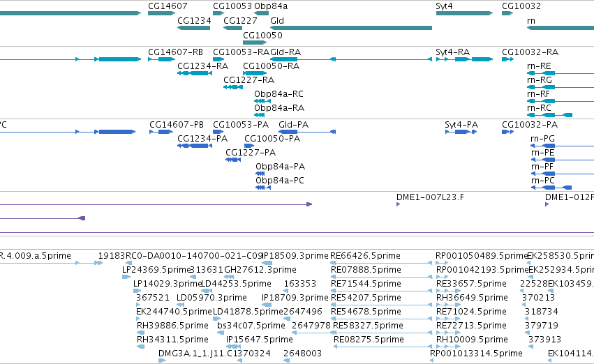
Task: Click protein label CG10053-PA
Action: 241,125
